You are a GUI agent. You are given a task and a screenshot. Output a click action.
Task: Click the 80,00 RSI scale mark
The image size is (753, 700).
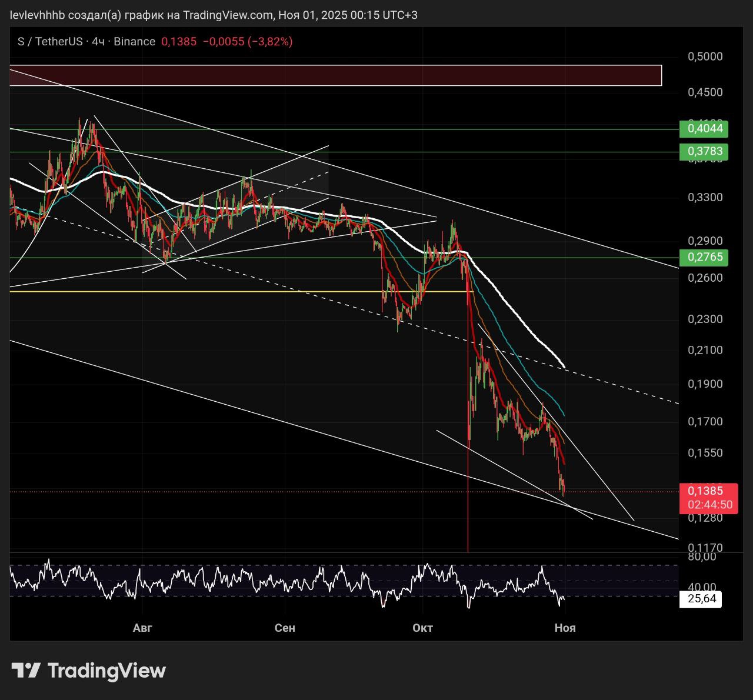coord(702,556)
